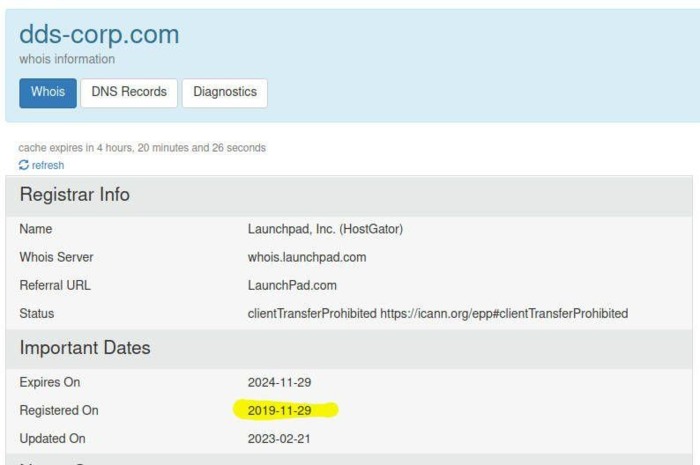Click the Registrar Info section header

[74, 195]
